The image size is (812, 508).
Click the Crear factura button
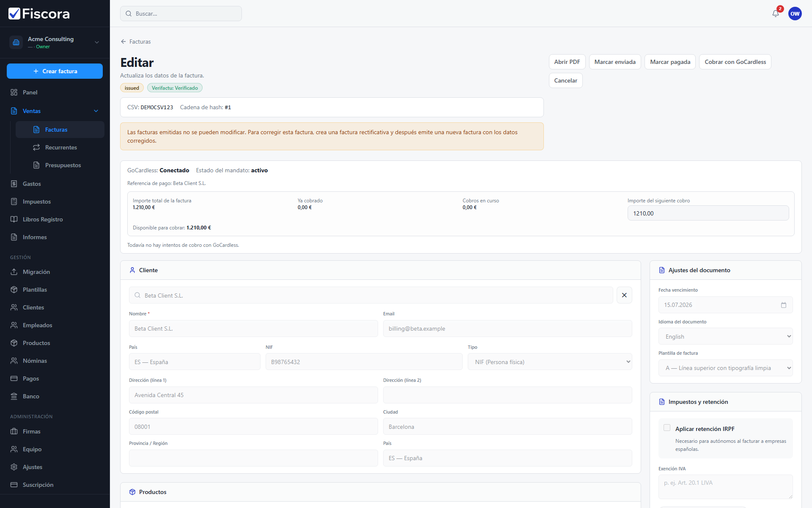55,71
